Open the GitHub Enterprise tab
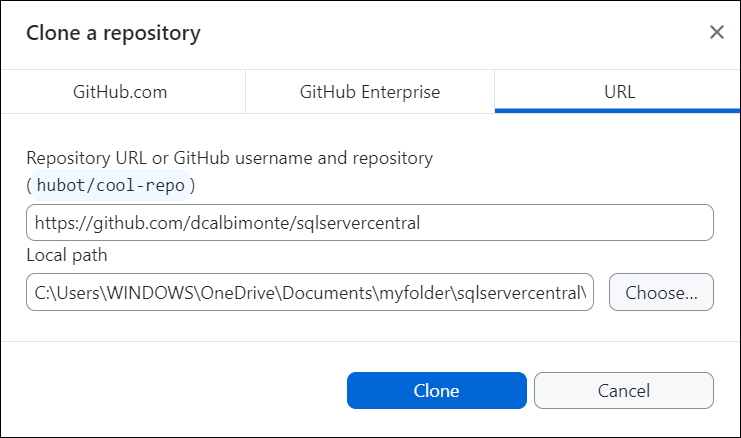 pyautogui.click(x=370, y=92)
